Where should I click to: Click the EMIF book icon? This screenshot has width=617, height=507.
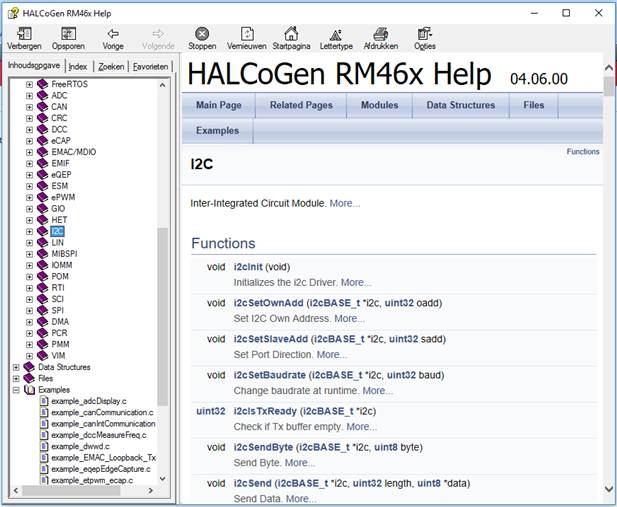pos(42,163)
